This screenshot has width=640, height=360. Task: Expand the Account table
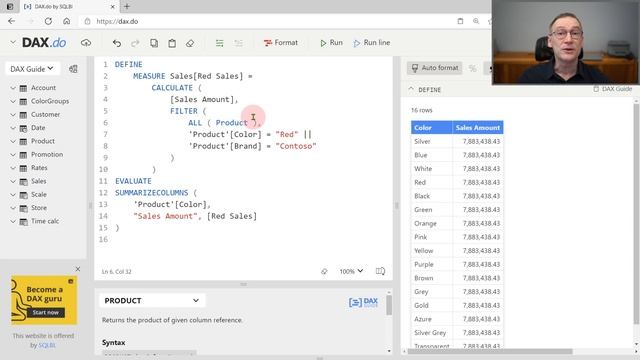[13, 88]
